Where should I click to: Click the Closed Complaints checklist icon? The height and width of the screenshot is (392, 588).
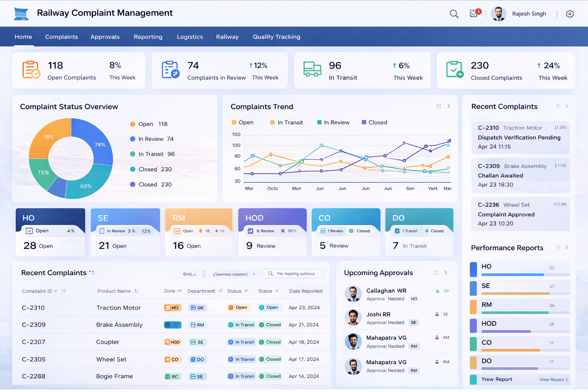(454, 70)
